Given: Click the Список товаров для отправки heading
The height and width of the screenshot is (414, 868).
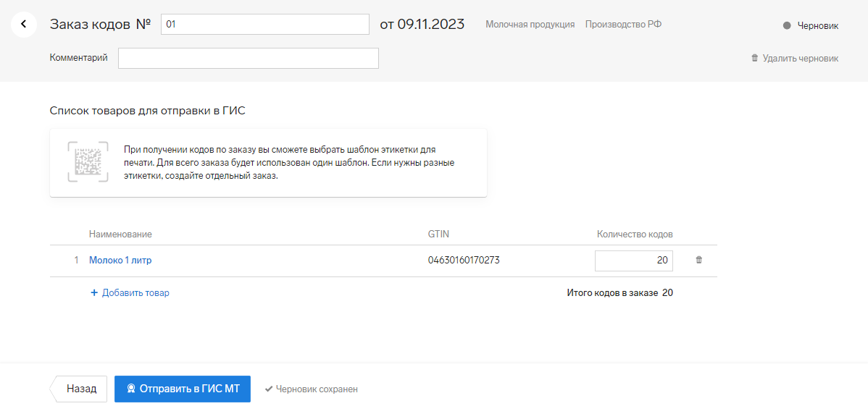Looking at the screenshot, I should (147, 111).
